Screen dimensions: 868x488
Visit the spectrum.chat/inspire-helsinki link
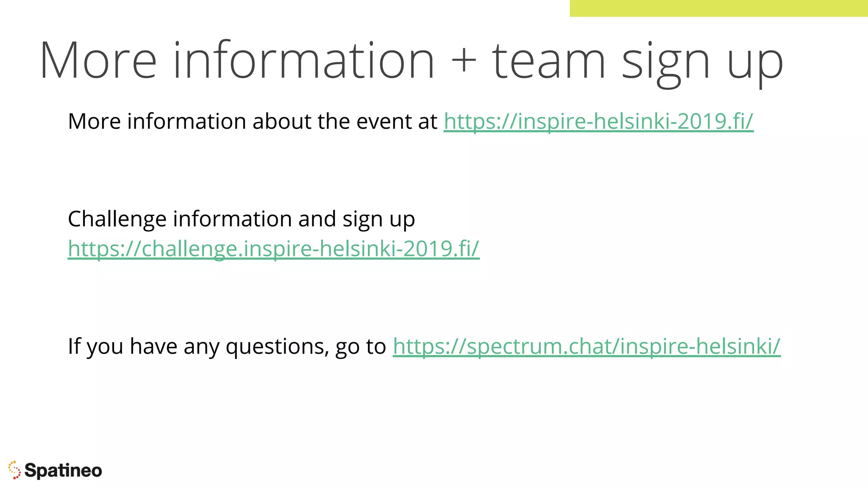click(587, 347)
